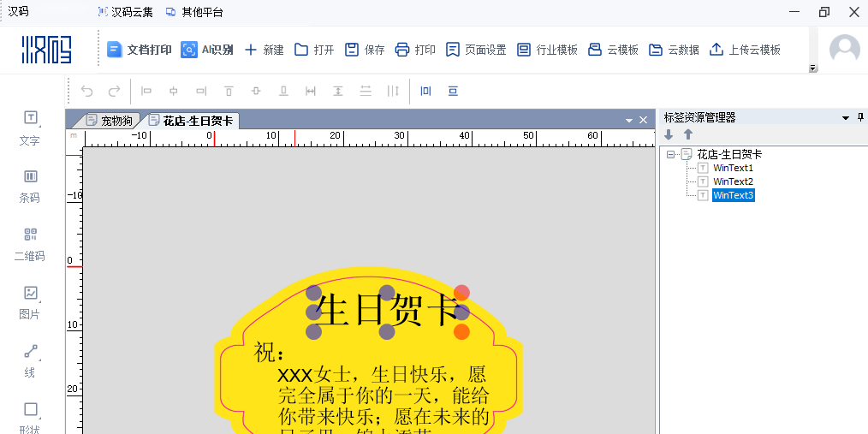Select the 花店-生日贺卡 document tab

click(x=191, y=121)
